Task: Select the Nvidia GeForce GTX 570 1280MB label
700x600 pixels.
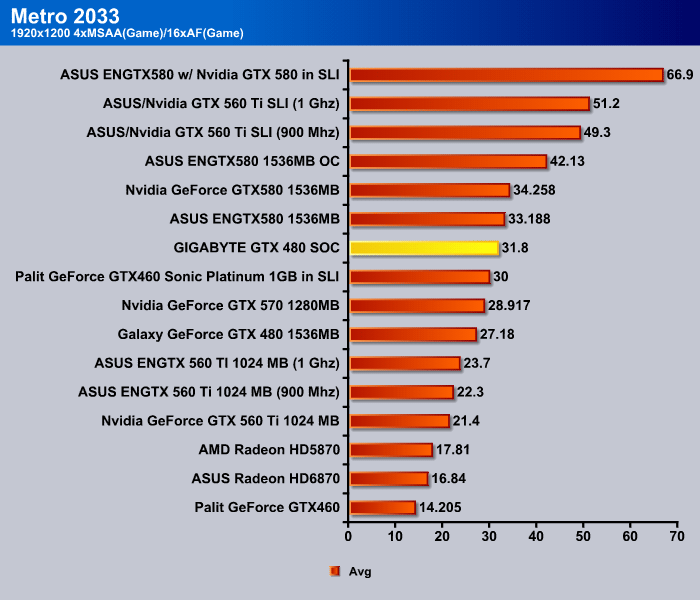Action: (x=231, y=305)
